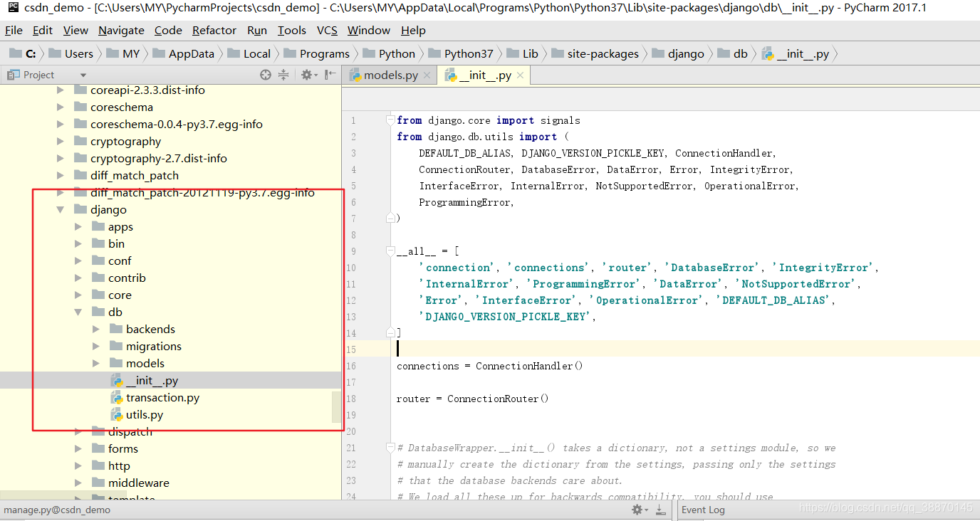
Task: Open the VCS menu
Action: (x=327, y=31)
